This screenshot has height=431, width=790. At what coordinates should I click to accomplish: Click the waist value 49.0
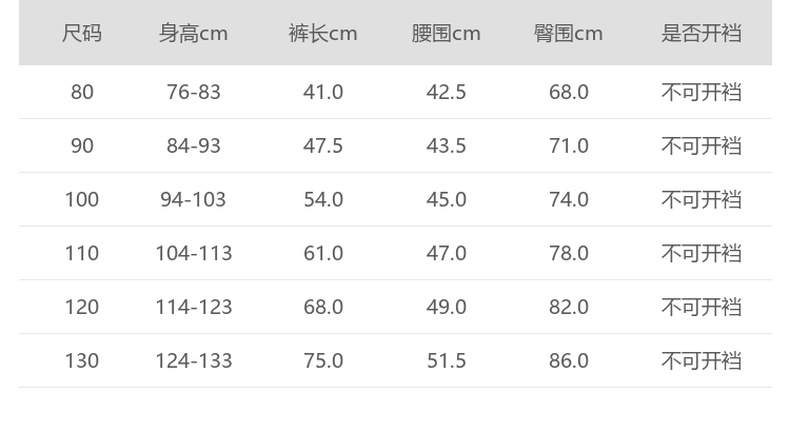(446, 307)
